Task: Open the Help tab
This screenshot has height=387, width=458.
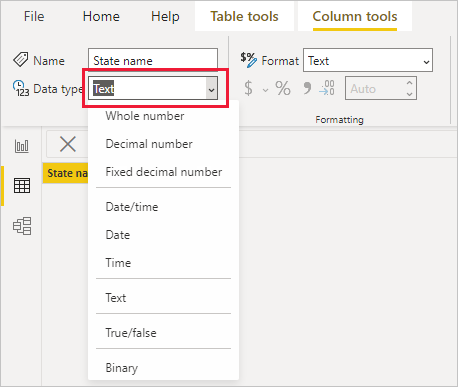Action: pyautogui.click(x=165, y=16)
